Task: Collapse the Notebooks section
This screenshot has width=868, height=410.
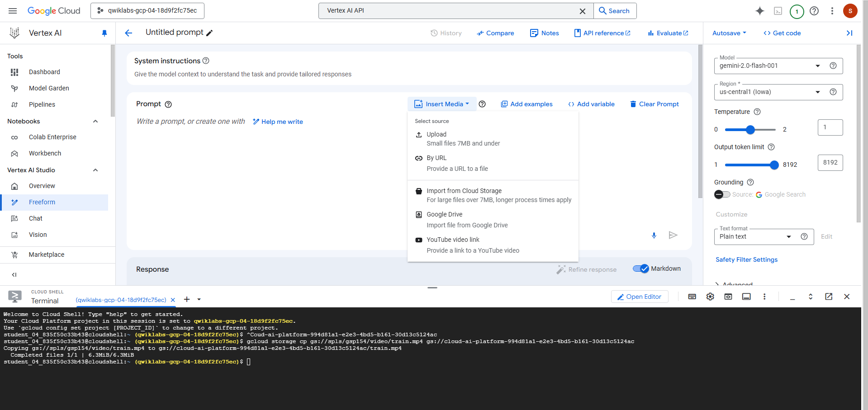Action: click(95, 121)
